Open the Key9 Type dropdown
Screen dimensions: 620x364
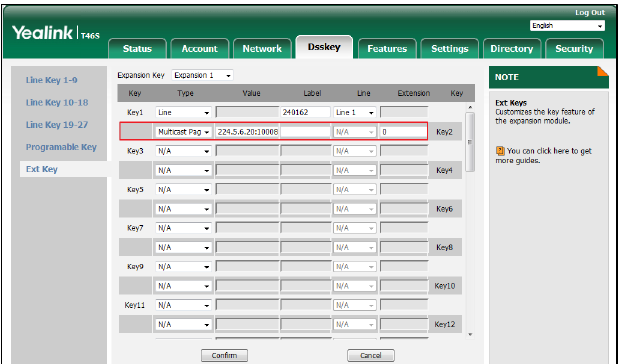pos(183,267)
